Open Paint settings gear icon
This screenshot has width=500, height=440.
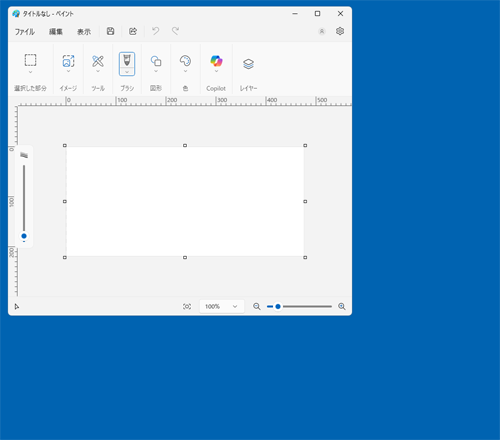click(x=340, y=31)
